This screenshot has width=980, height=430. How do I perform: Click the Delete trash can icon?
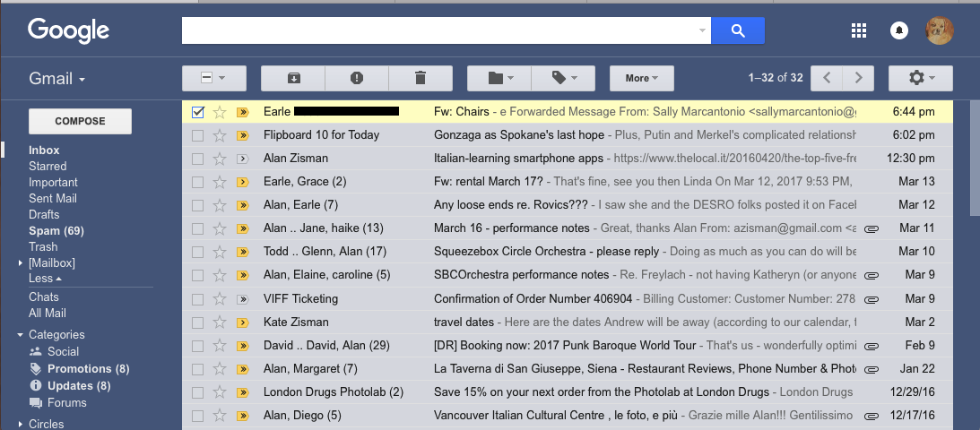[x=421, y=78]
